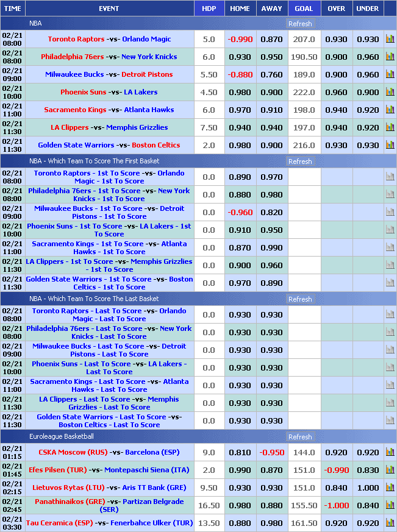Select home odds -0.990 for Toronto Raptors

(240, 39)
